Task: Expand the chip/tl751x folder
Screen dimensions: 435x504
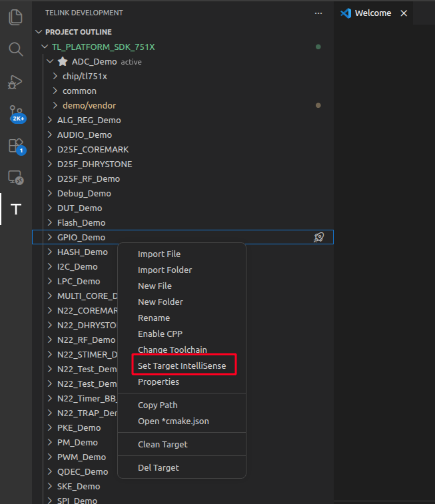Action: (x=55, y=76)
